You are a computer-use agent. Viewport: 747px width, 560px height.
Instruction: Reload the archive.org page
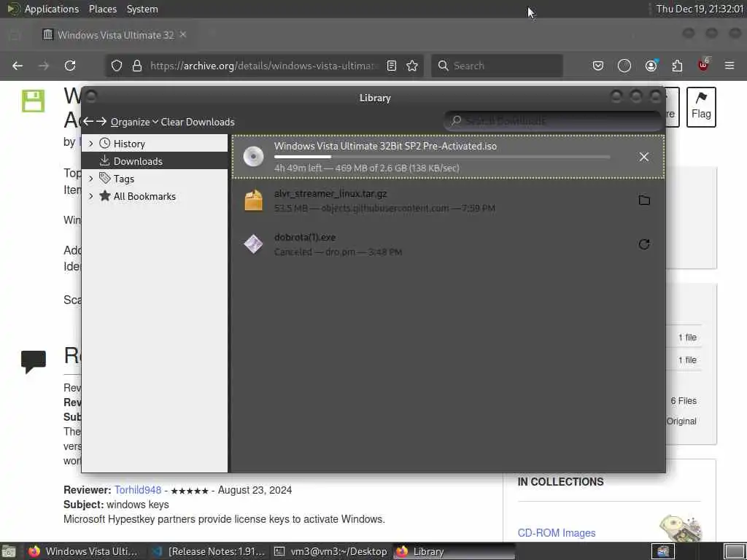[70, 66]
